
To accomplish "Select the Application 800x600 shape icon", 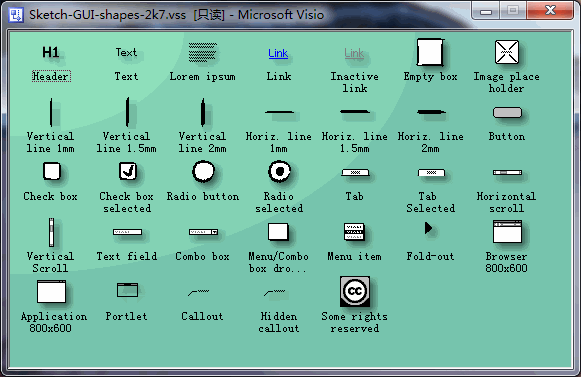I will click(x=52, y=292).
